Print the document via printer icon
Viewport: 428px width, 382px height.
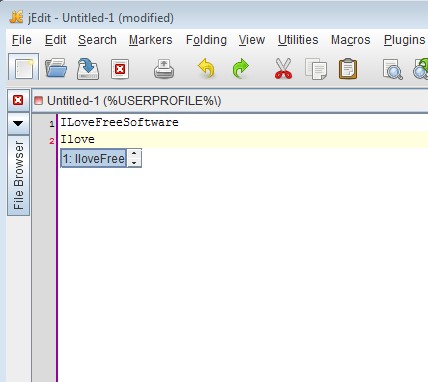tap(164, 69)
